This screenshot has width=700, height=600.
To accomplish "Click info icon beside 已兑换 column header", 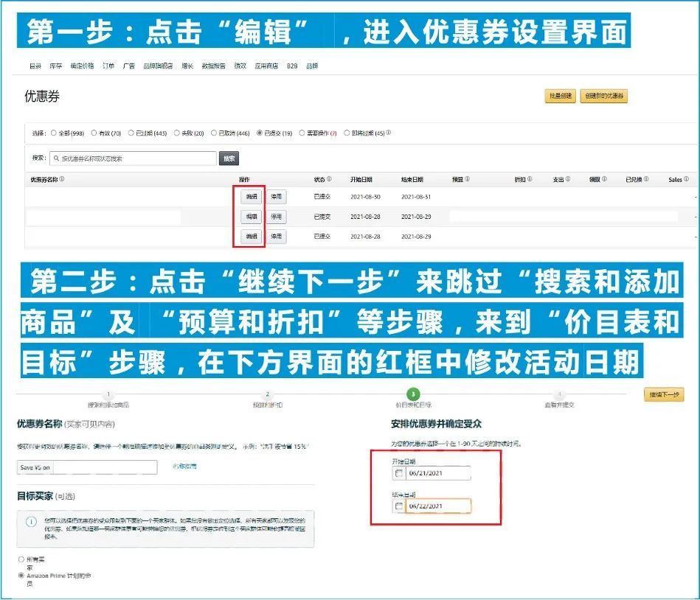I will tap(646, 179).
